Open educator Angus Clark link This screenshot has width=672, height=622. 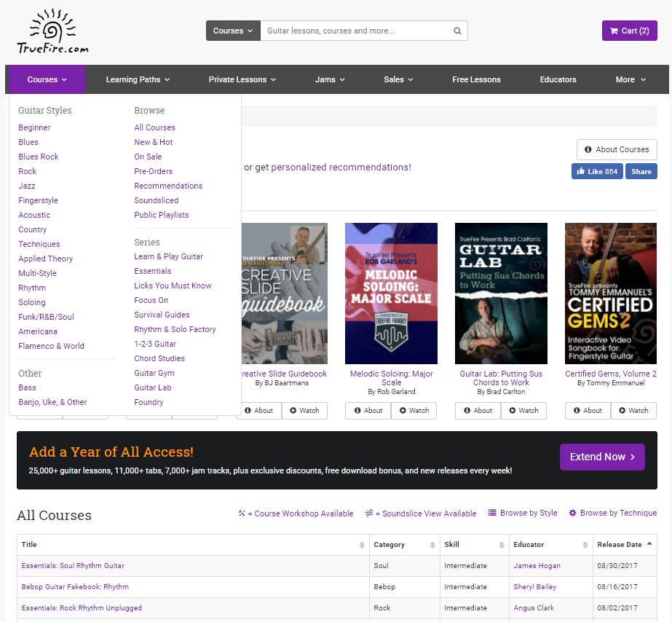534,608
